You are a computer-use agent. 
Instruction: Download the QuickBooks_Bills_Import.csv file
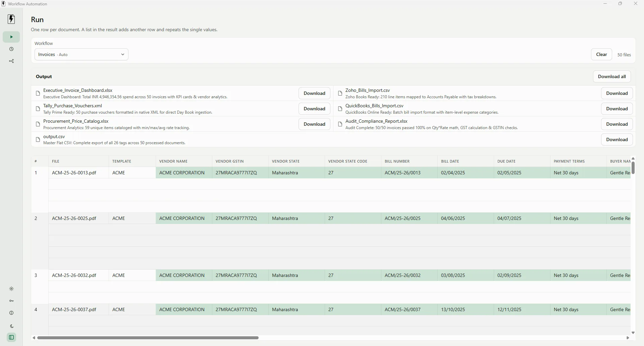(617, 109)
